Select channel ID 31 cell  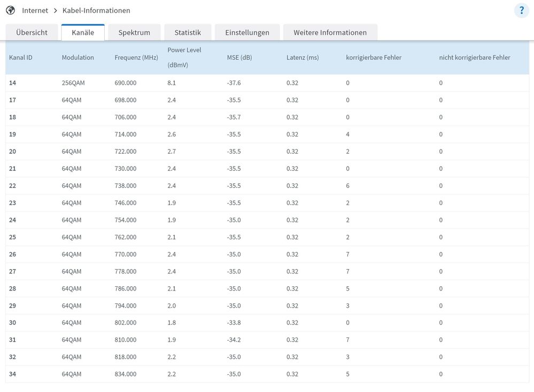[13, 340]
